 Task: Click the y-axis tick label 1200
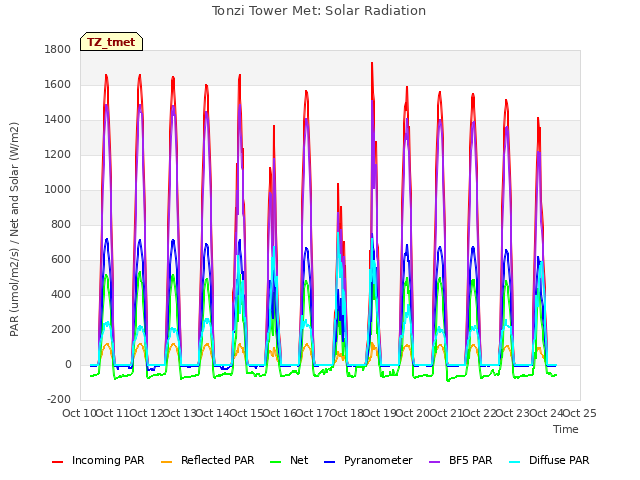point(58,155)
